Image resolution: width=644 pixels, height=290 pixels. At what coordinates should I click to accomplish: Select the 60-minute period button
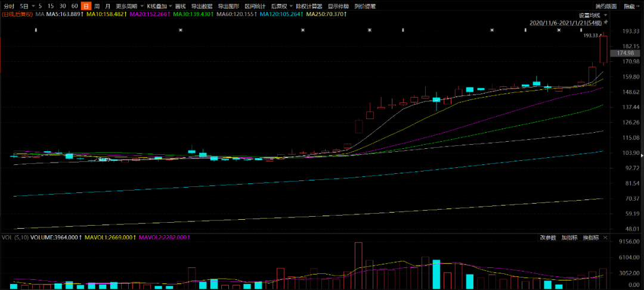coord(75,6)
